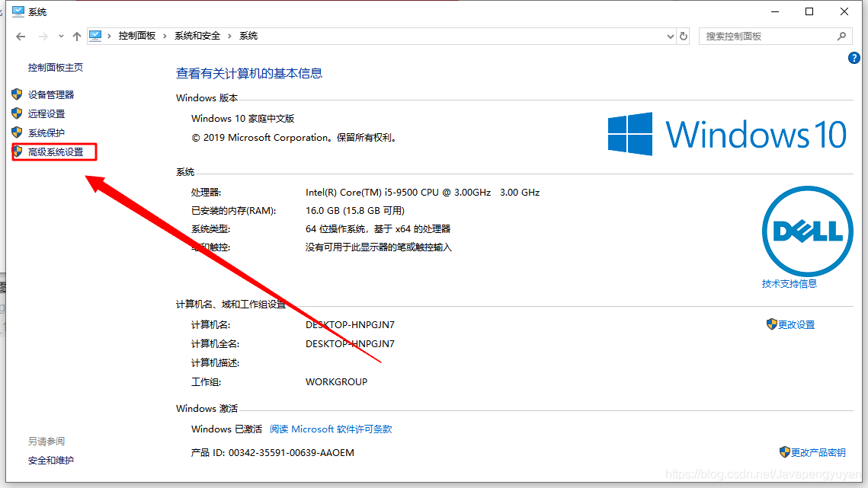Screen dimensions: 868x488
Task: Click shield icon beside 高级系统设置
Action: [x=18, y=151]
